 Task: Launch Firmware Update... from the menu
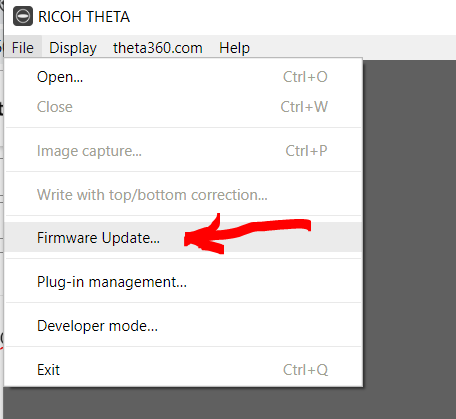pos(184,238)
